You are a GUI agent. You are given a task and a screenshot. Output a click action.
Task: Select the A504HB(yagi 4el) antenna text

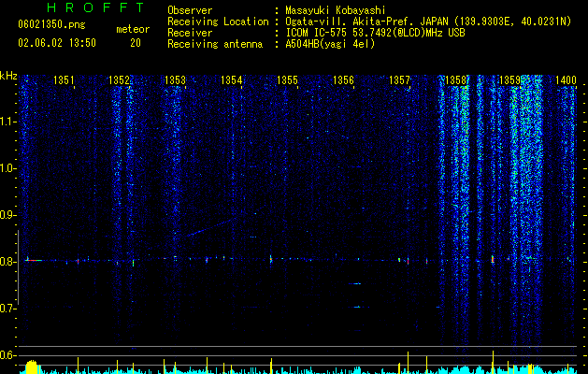[330, 44]
